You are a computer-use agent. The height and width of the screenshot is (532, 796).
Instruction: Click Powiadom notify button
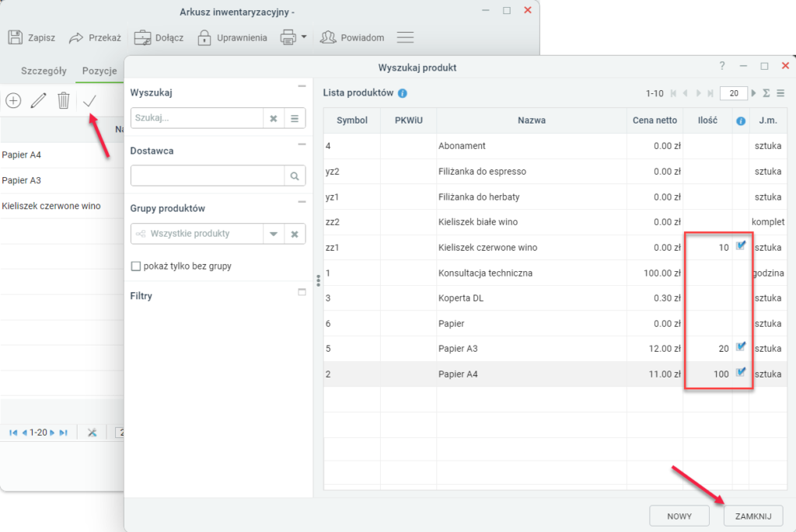tap(352, 37)
